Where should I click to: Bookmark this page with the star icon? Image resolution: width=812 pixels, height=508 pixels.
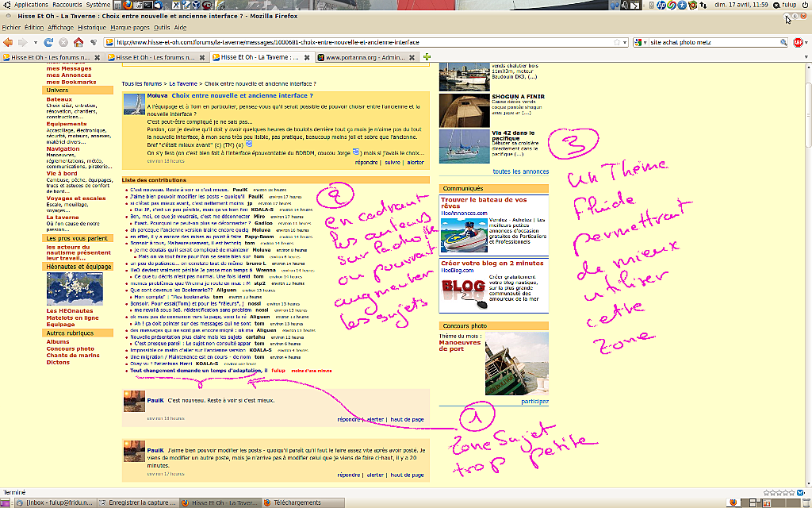[x=617, y=43]
